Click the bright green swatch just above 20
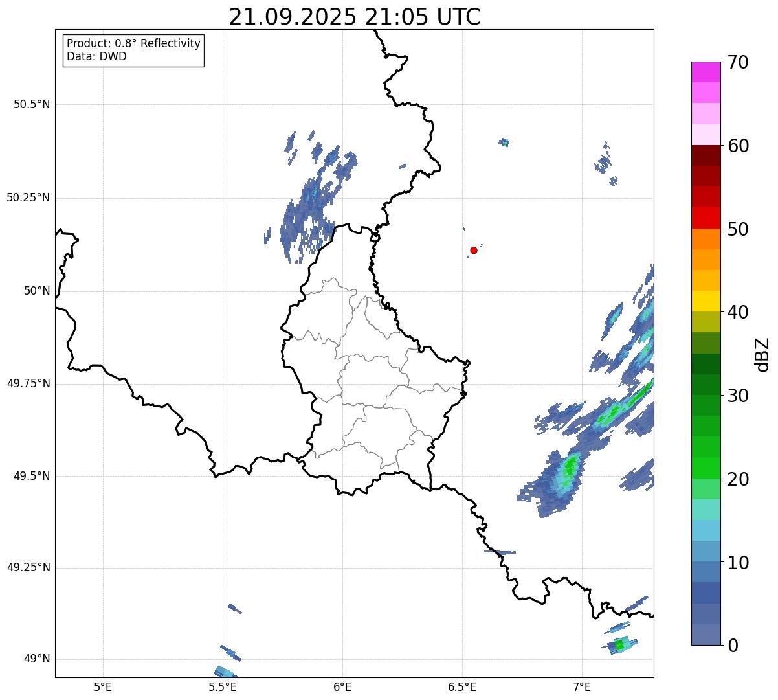The width and height of the screenshot is (778, 700). (x=706, y=468)
